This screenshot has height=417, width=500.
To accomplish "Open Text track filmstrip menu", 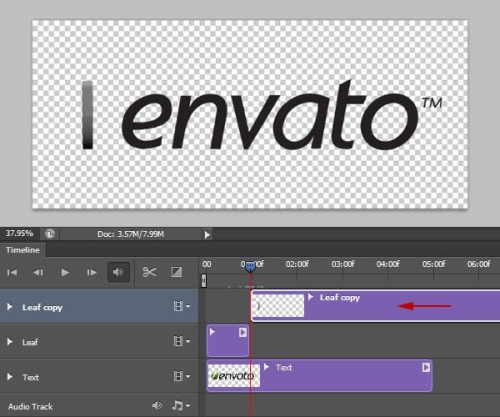I will (x=182, y=376).
